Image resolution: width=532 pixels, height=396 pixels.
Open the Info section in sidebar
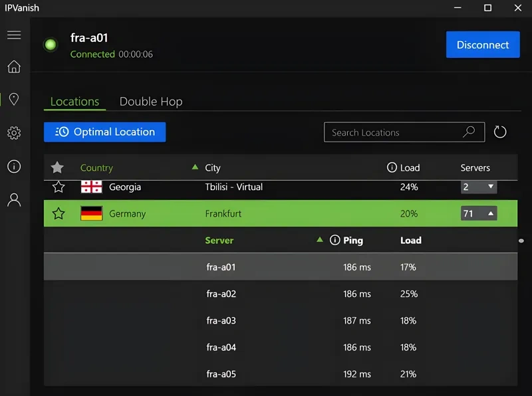14,167
